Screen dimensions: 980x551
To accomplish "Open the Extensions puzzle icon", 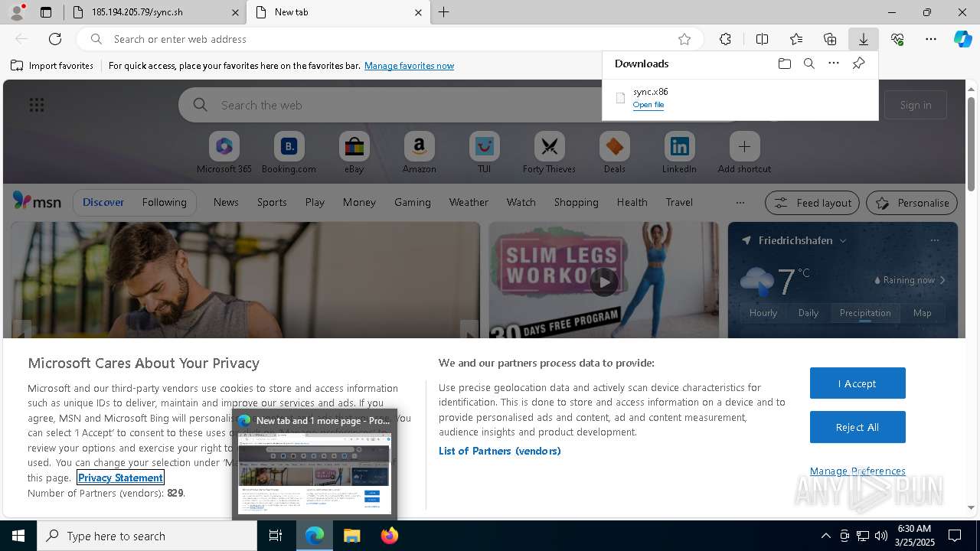I will 725,39.
